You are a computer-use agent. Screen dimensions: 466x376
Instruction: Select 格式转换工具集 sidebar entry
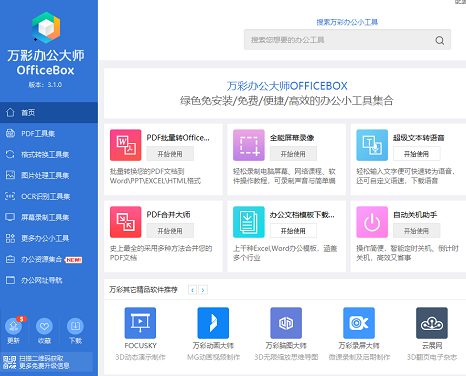pyautogui.click(x=49, y=155)
